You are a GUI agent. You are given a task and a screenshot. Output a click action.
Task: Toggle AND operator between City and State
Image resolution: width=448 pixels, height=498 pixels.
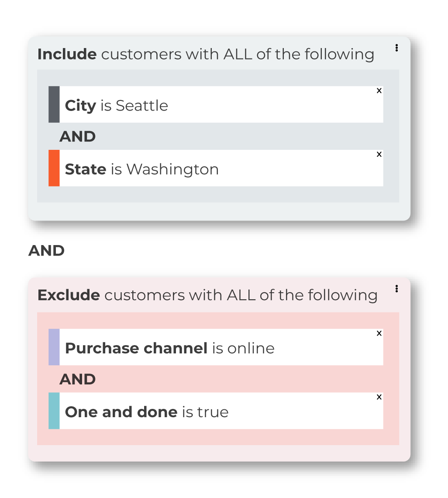[x=77, y=137]
